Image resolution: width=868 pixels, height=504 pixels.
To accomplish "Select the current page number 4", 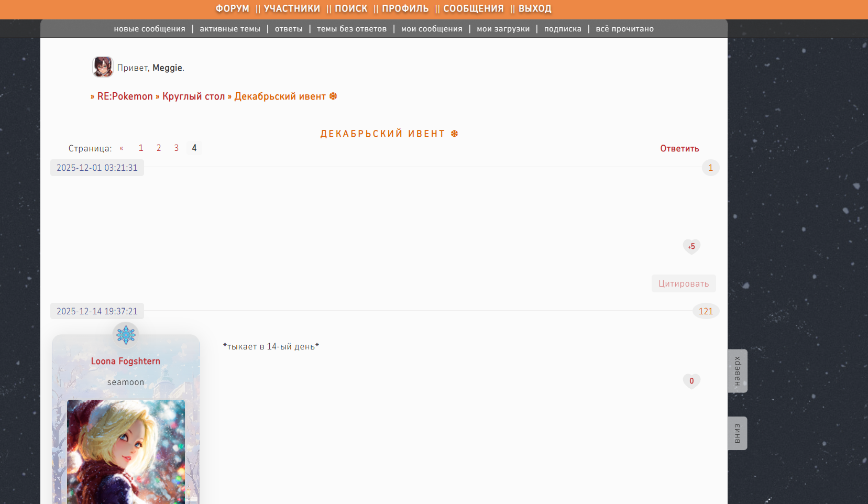I will 194,148.
